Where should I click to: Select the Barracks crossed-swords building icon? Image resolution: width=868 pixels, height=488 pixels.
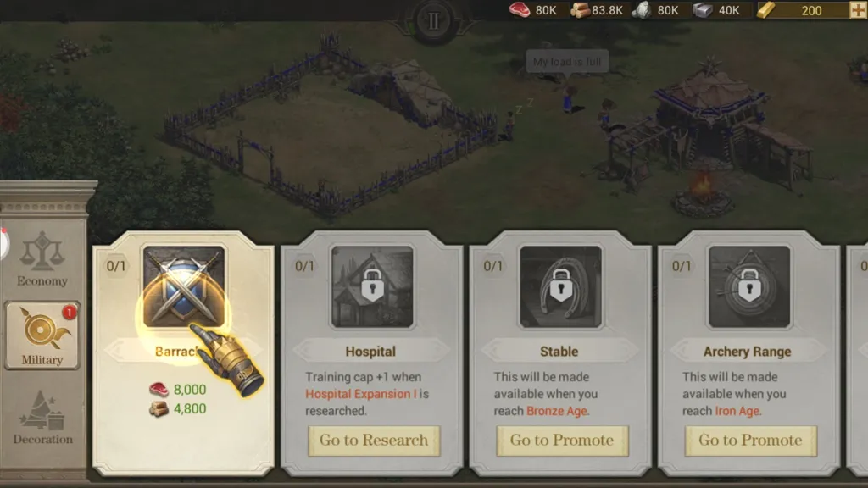click(184, 286)
